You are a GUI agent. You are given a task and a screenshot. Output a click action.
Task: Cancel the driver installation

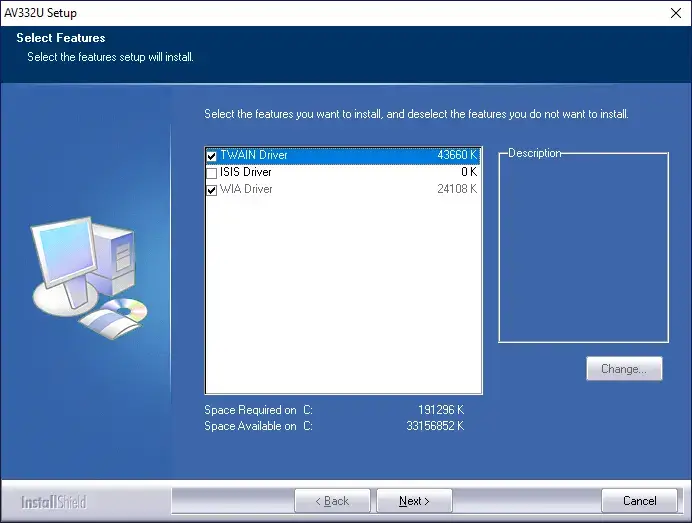tap(639, 501)
